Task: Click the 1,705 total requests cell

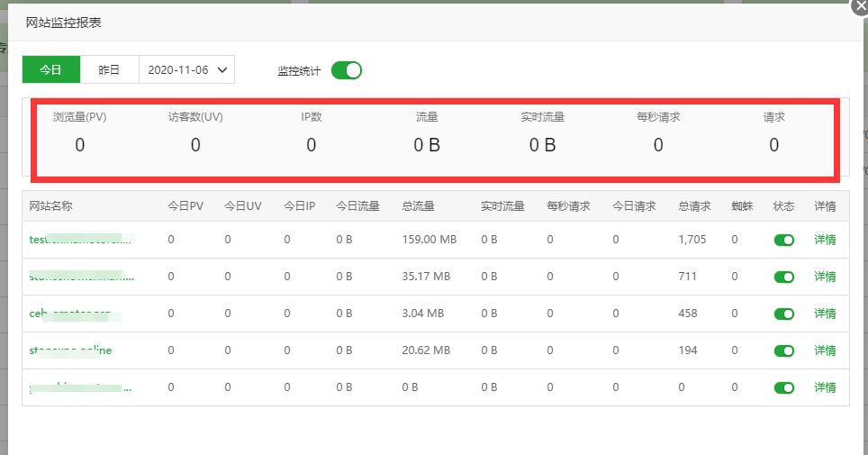Action: click(x=692, y=240)
